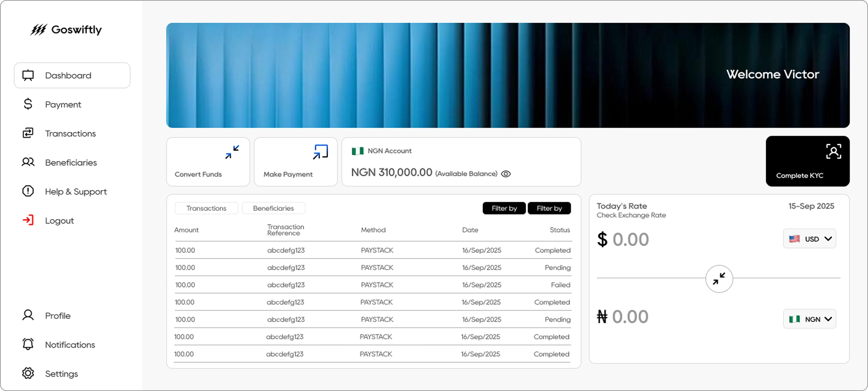Screen dimensions: 868x391
Task: Click the Make Payment arrow icon
Action: (320, 151)
